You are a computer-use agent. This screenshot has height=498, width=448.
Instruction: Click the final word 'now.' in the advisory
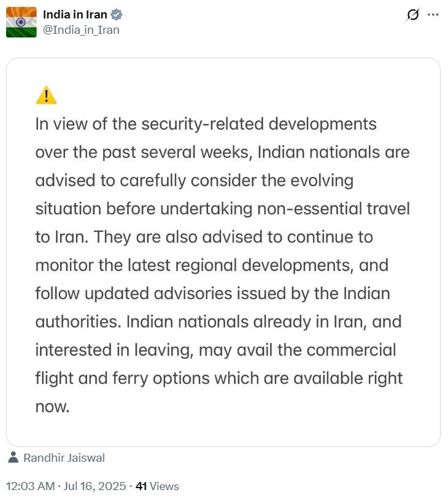(52, 407)
